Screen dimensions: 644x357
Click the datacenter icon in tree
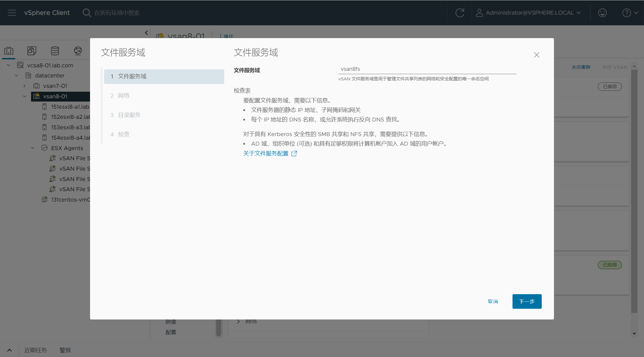click(28, 76)
